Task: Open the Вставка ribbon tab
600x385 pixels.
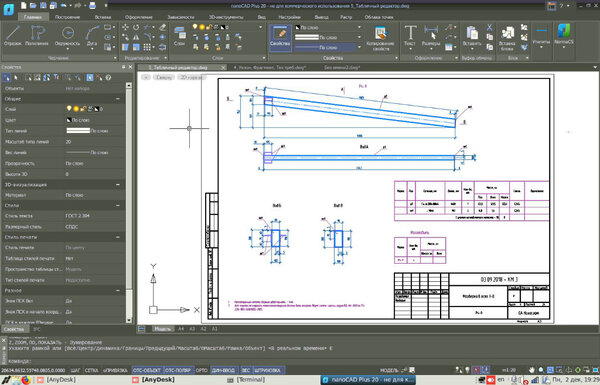Action: (103, 17)
